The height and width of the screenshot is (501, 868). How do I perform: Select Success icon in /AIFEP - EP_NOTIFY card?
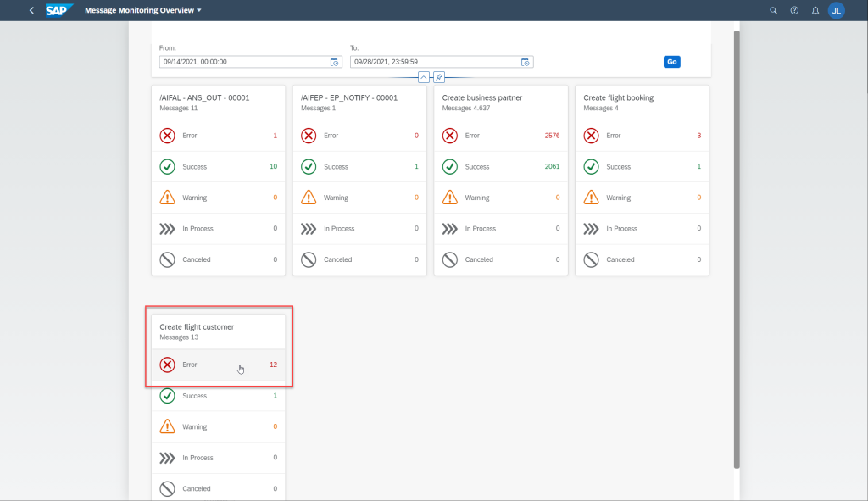pyautogui.click(x=309, y=167)
